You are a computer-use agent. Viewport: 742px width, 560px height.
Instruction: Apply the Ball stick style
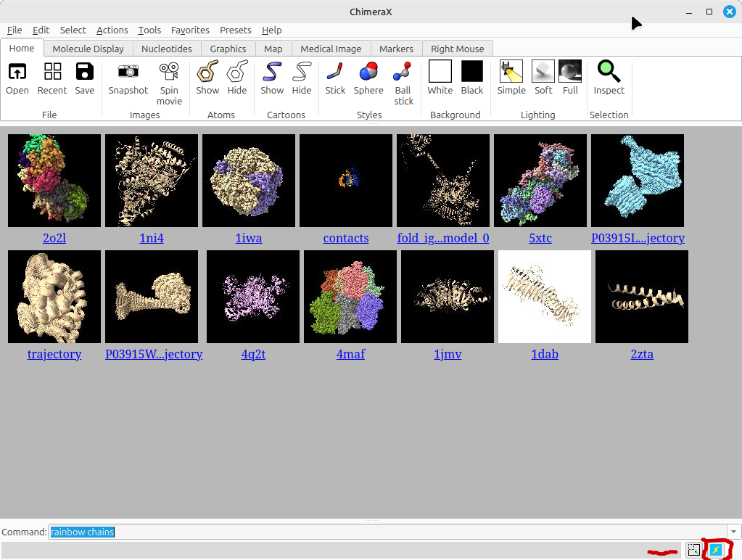click(x=403, y=72)
